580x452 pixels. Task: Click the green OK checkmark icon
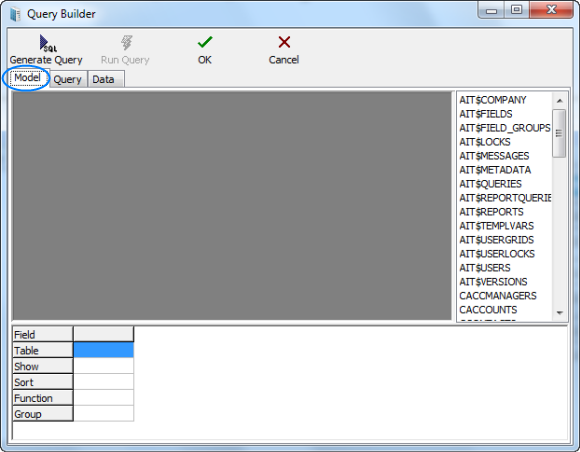point(205,42)
